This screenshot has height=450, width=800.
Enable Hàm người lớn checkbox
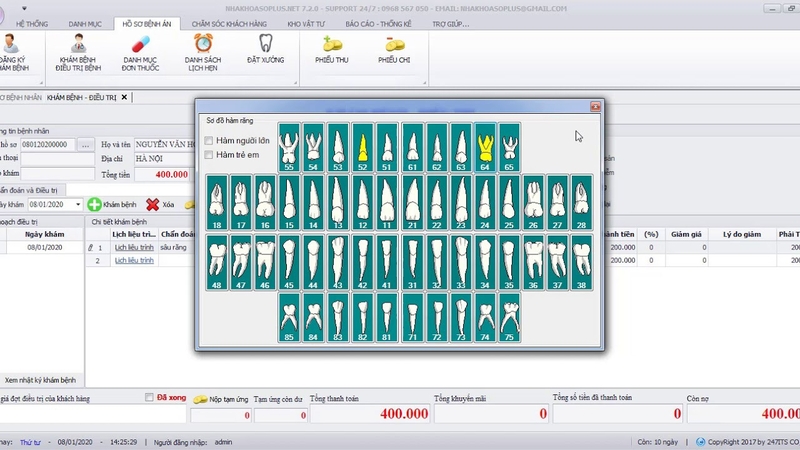click(209, 140)
